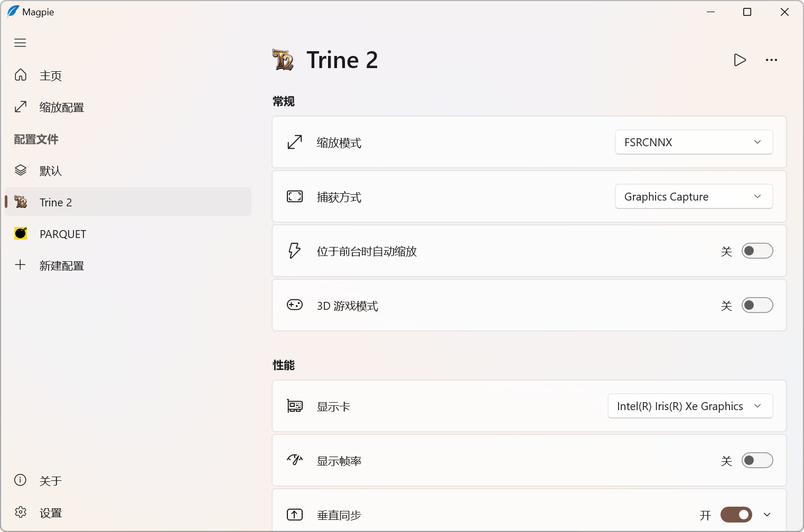Click the 性能 section heading
The height and width of the screenshot is (532, 804).
tap(284, 365)
